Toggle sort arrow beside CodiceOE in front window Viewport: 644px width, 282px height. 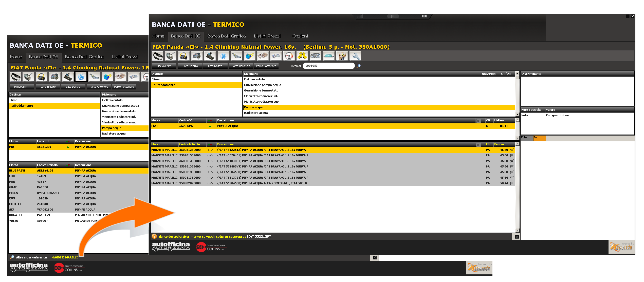[x=210, y=120]
